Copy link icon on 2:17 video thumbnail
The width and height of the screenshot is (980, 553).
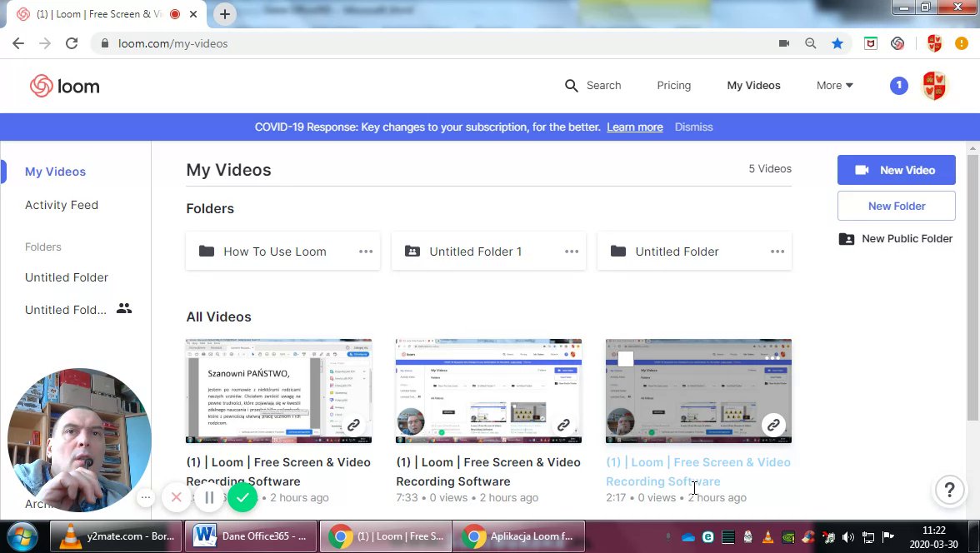(773, 425)
